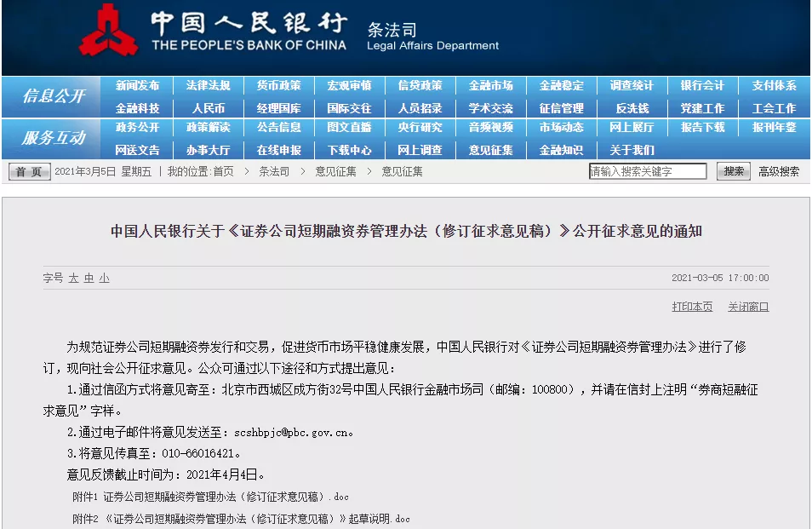Open the 货币政策 menu item
Image resolution: width=812 pixels, height=529 pixels.
(x=278, y=86)
